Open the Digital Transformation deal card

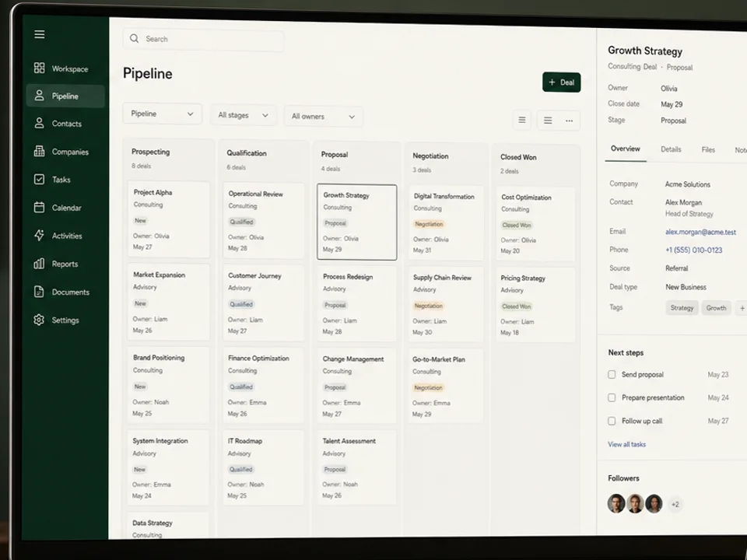click(445, 223)
